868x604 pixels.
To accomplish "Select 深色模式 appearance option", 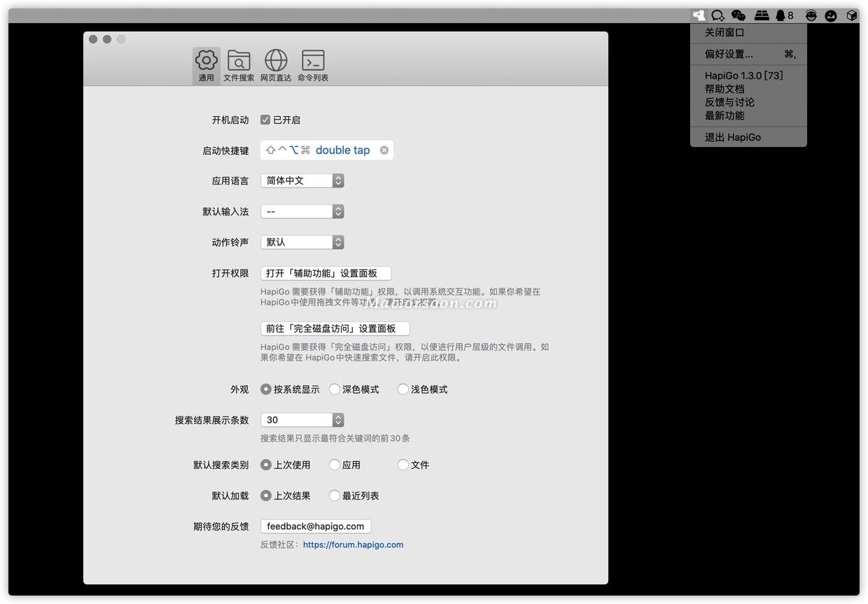I will pyautogui.click(x=334, y=389).
